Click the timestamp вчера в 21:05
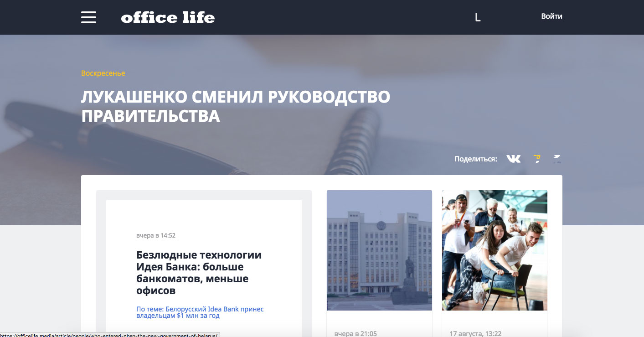This screenshot has width=644, height=337. 355,333
